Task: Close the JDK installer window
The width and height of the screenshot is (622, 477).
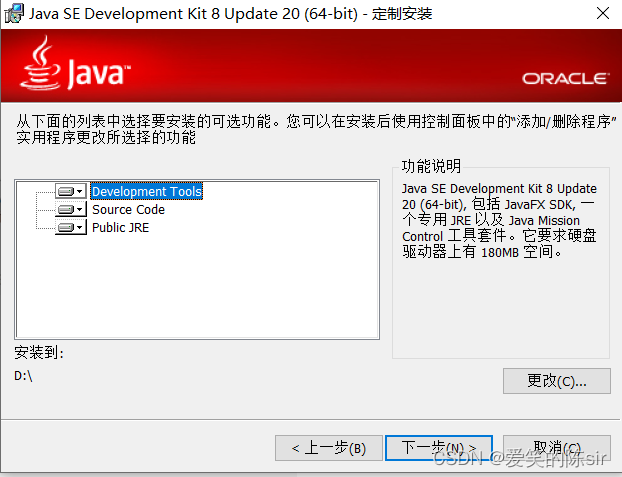Action: pos(603,13)
